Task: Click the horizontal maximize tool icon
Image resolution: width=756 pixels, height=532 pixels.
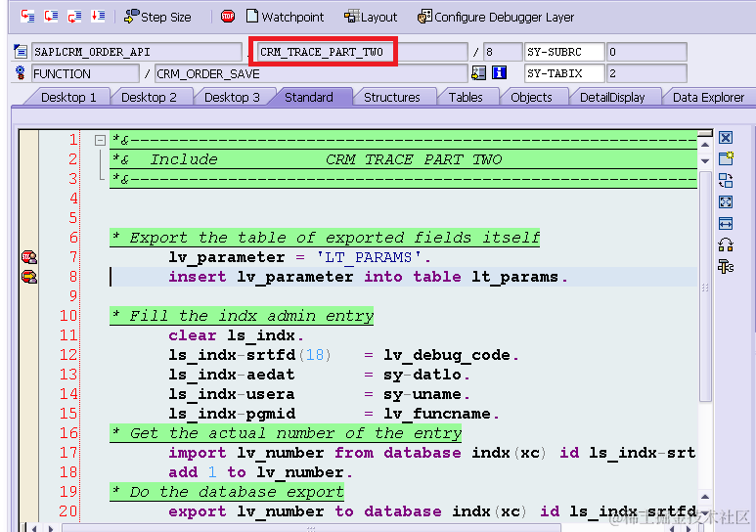Action: tap(725, 223)
